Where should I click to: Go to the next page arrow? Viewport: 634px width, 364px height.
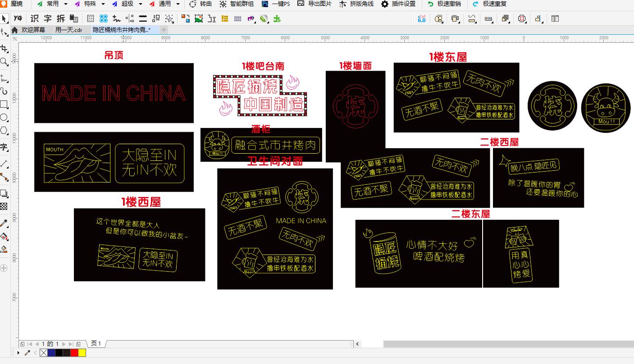64,344
